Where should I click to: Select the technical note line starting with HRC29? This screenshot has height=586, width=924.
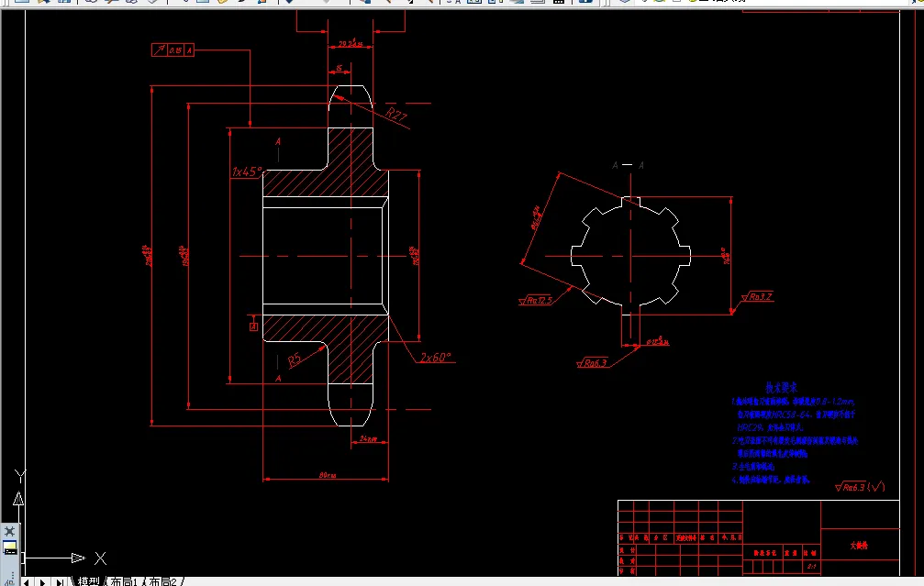(x=770, y=427)
